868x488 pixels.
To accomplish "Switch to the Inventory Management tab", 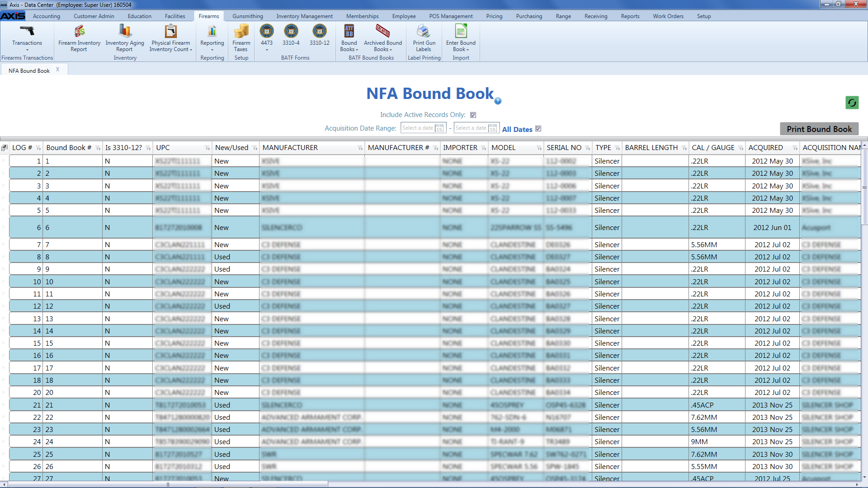I will coord(304,16).
